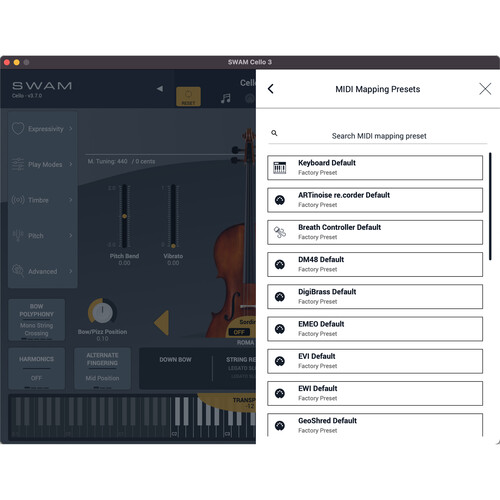Click the Breath Controller Default preset icon

point(280,232)
